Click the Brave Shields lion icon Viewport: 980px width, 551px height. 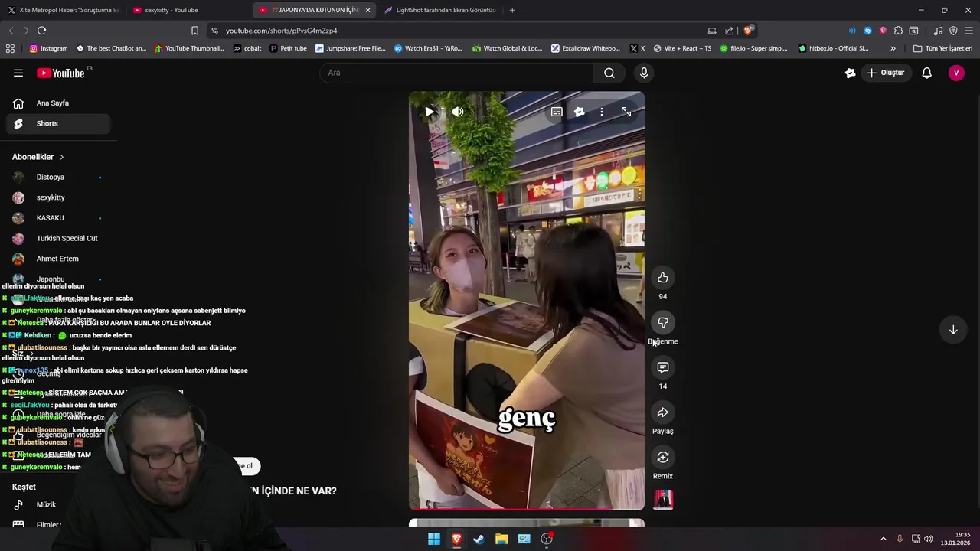pyautogui.click(x=748, y=31)
